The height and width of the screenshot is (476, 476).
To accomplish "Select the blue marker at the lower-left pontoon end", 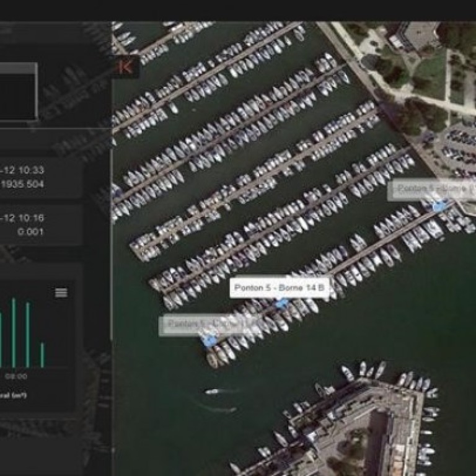I will click(209, 339).
